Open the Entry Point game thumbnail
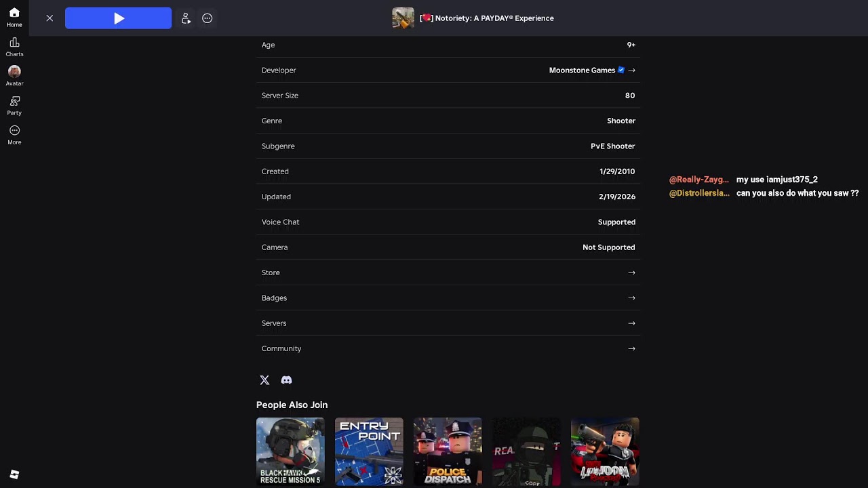The image size is (868, 488). (369, 451)
